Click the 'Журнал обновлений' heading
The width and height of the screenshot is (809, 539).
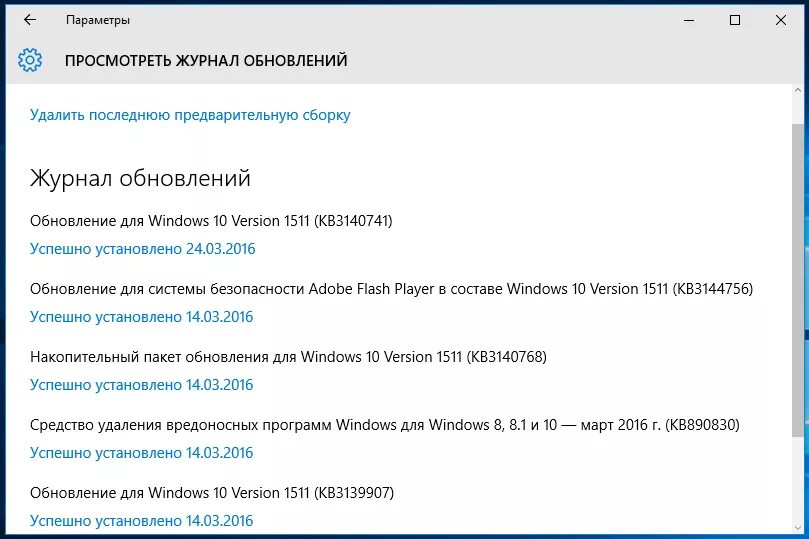tap(140, 178)
